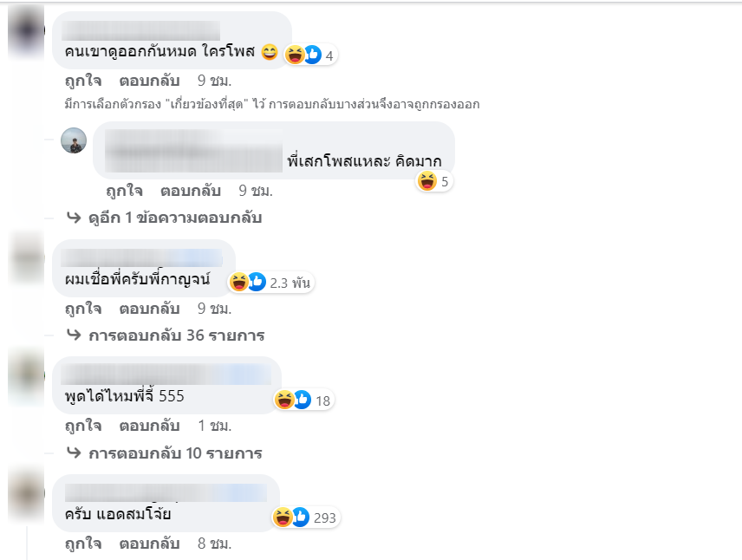
Task: Expand ดูอีก 1 ข้อความตอบกลับ
Action: coord(175,218)
